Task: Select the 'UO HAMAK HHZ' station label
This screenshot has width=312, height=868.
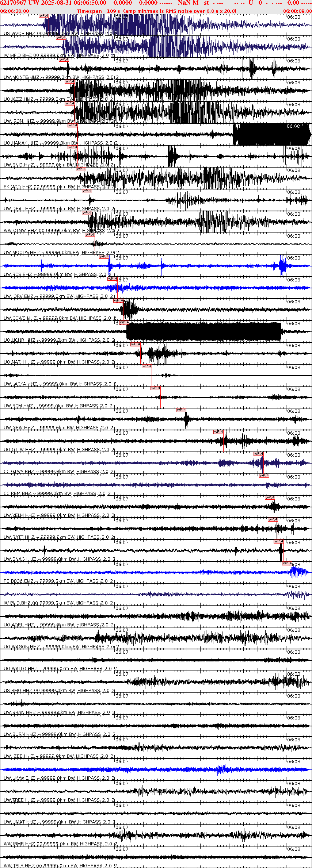Action: pyautogui.click(x=21, y=143)
